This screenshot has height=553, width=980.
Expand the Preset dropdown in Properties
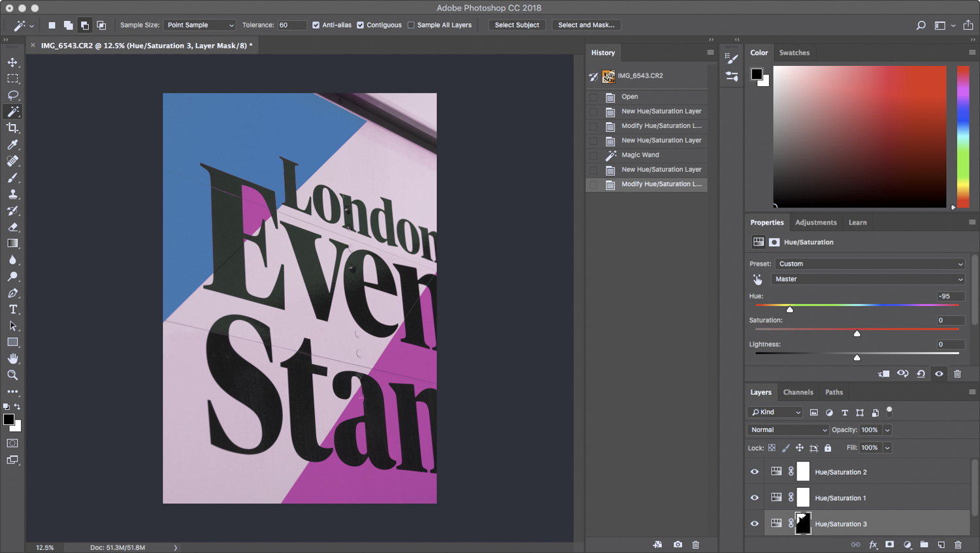pos(870,264)
